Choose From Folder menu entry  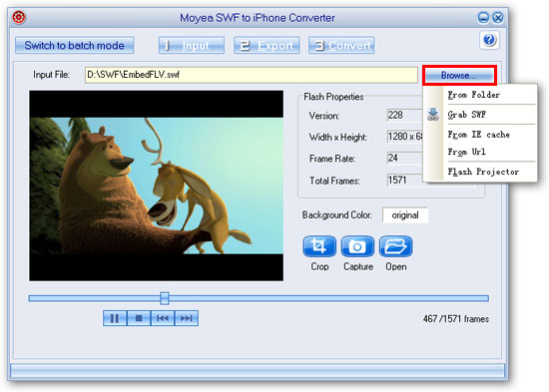coord(480,95)
